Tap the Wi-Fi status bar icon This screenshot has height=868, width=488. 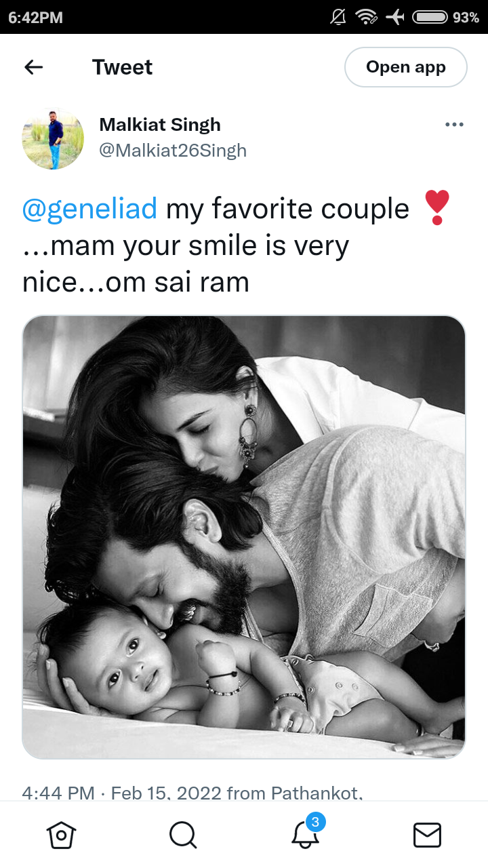click(x=367, y=18)
